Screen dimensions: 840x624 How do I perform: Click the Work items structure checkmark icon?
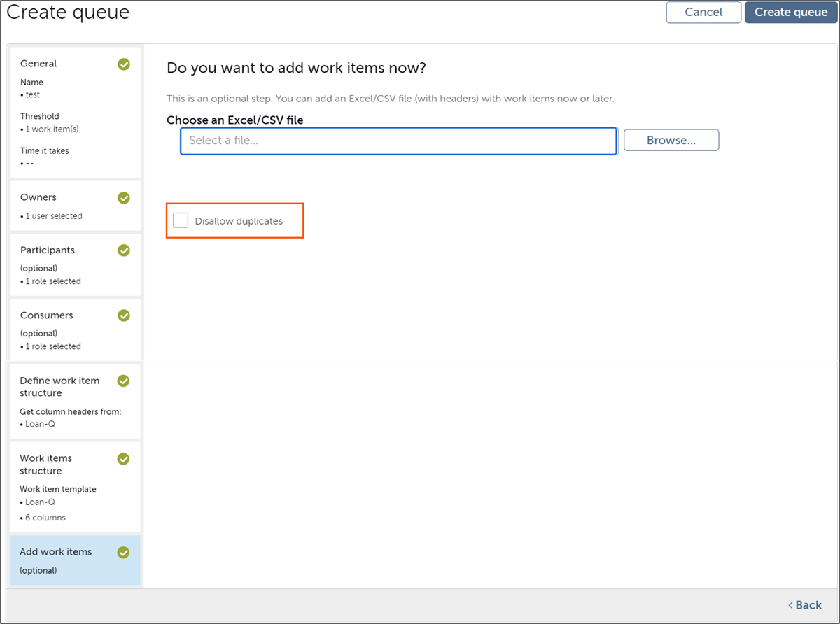(124, 459)
